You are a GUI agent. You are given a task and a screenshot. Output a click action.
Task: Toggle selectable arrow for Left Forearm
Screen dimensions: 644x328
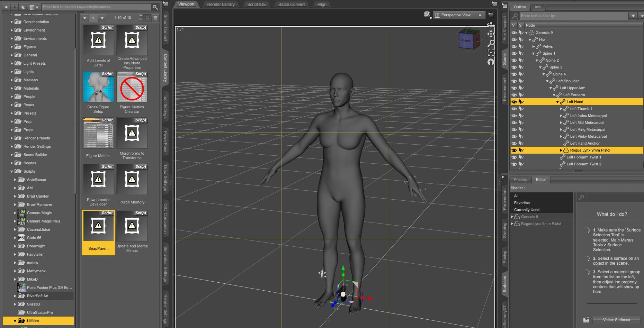click(x=521, y=95)
